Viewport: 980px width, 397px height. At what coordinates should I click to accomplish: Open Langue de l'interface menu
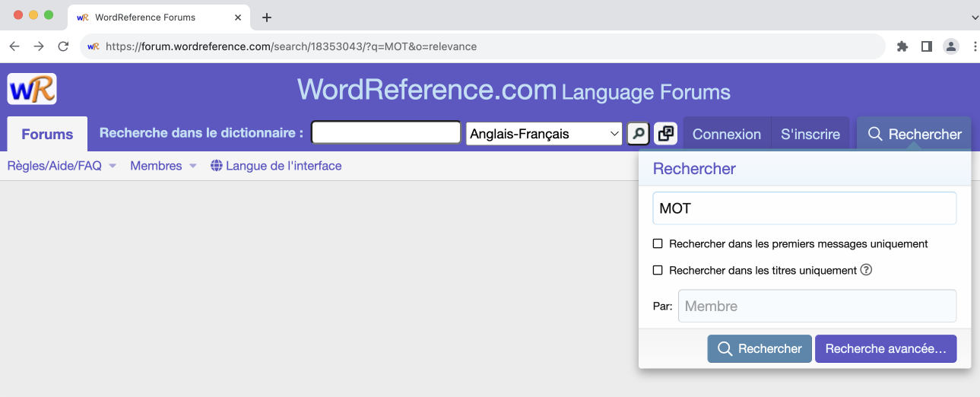click(x=276, y=166)
